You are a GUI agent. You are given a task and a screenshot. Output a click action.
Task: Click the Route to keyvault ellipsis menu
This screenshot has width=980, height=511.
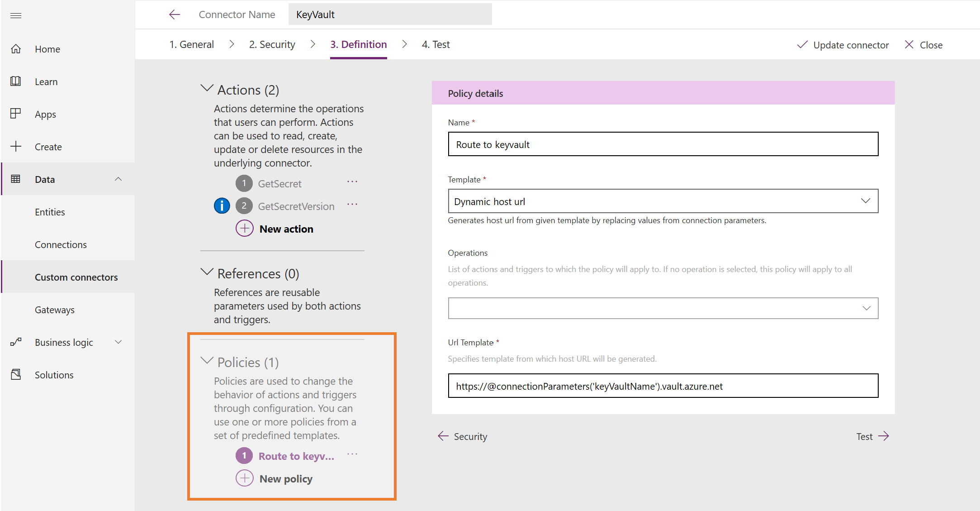pos(355,455)
